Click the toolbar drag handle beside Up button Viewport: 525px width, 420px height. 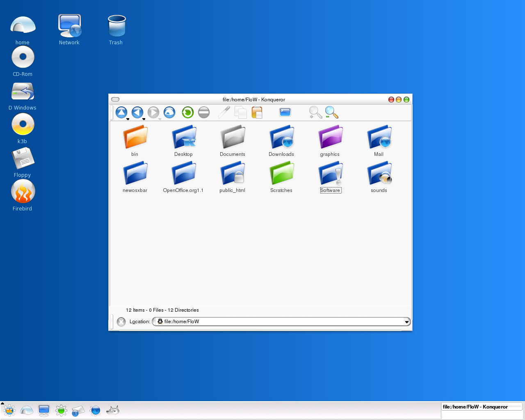tap(112, 112)
